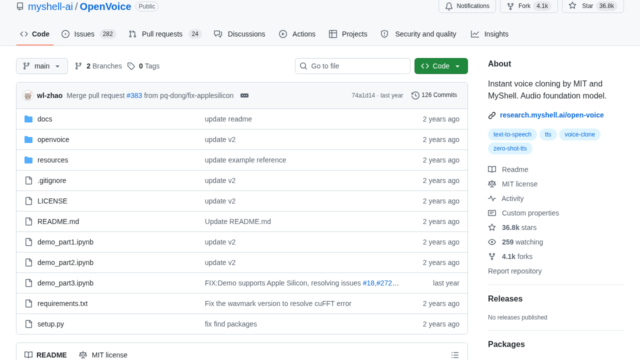Open the LICENSE file

pos(52,201)
